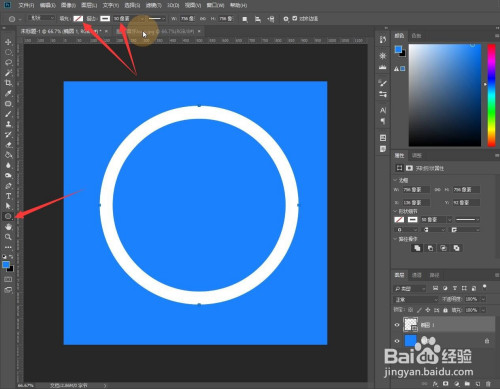
Task: Hide the ellipse shape layer
Action: coord(397,325)
